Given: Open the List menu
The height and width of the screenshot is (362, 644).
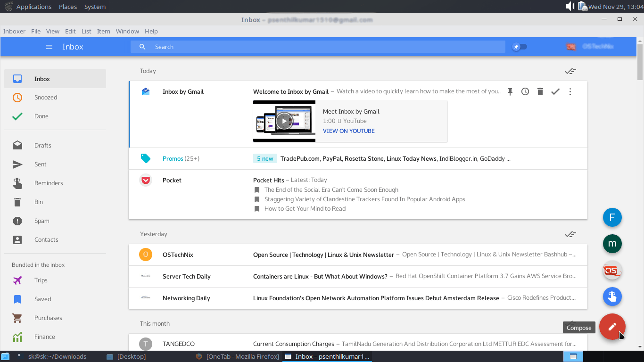Looking at the screenshot, I should pyautogui.click(x=86, y=31).
